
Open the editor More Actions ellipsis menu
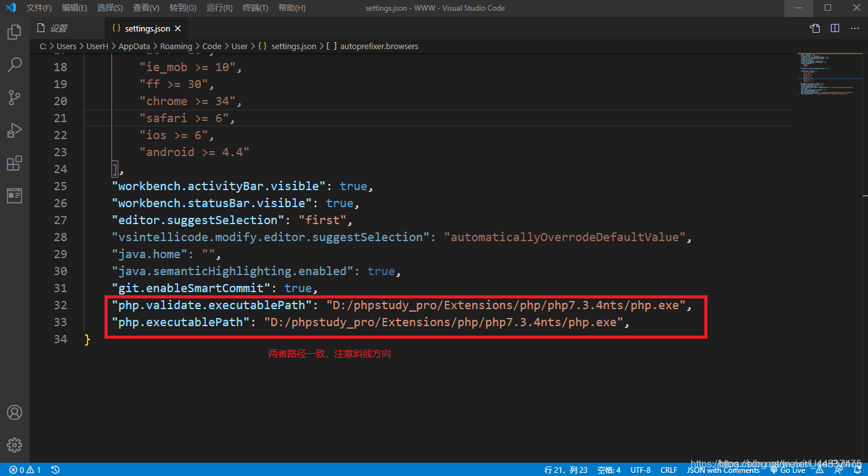pyautogui.click(x=854, y=28)
